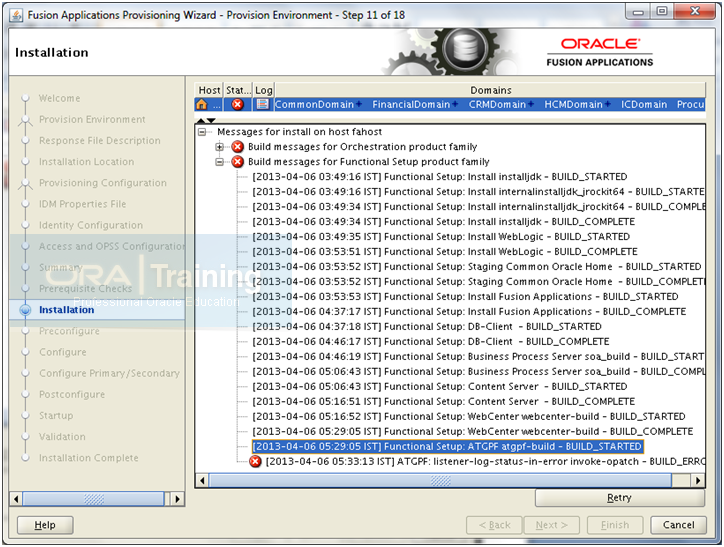
Task: Click the down arrow of the split pane divider
Action: (211, 120)
